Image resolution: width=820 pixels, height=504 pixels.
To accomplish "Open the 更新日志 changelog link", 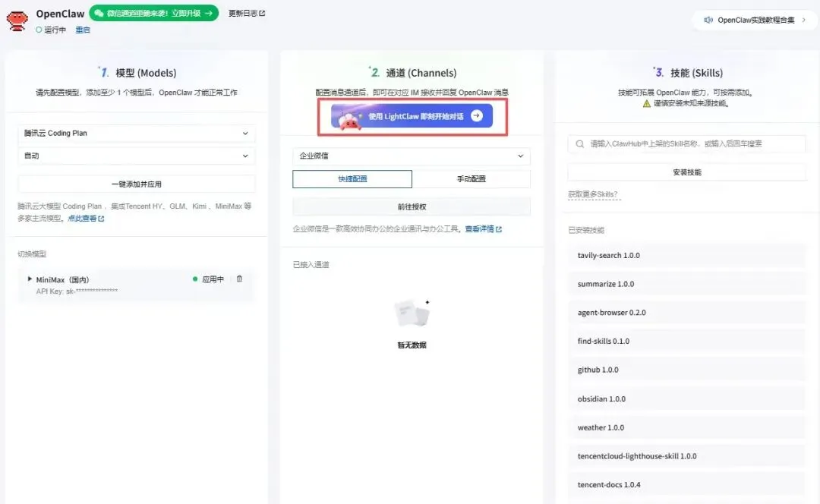I will click(246, 13).
